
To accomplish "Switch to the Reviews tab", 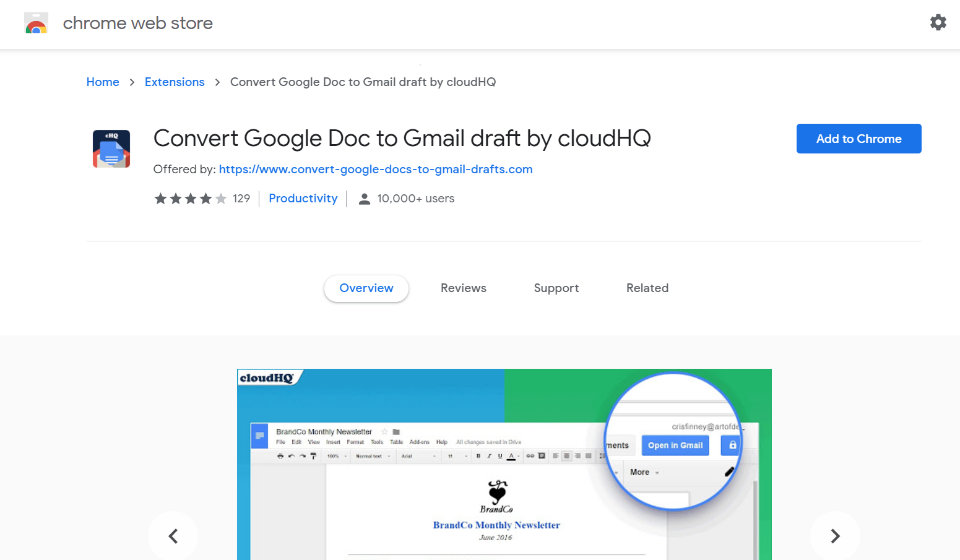I will pyautogui.click(x=464, y=288).
